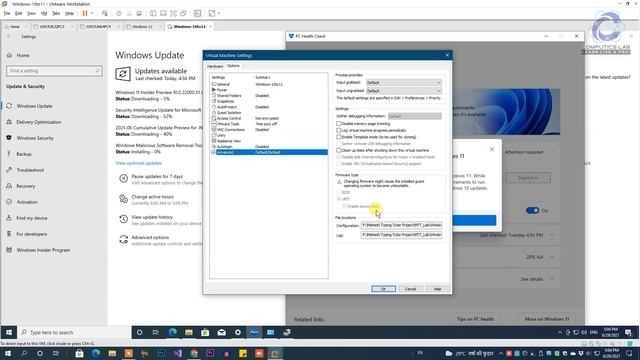Open the Input grabbed priority dropdown
This screenshot has width=640, height=360.
[x=404, y=82]
